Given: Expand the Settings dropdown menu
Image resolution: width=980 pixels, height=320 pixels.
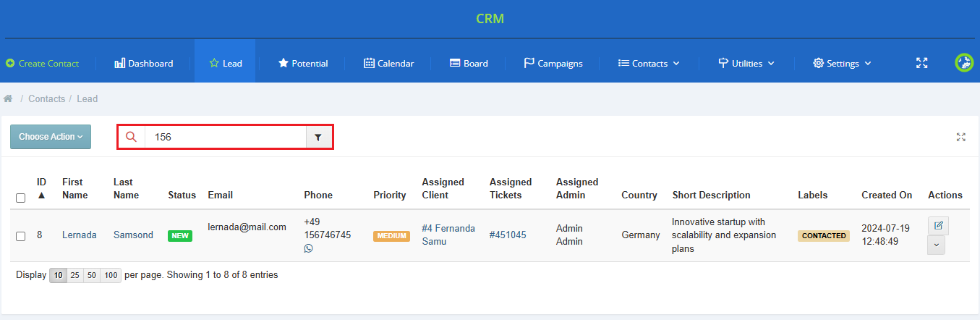Looking at the screenshot, I should [842, 64].
